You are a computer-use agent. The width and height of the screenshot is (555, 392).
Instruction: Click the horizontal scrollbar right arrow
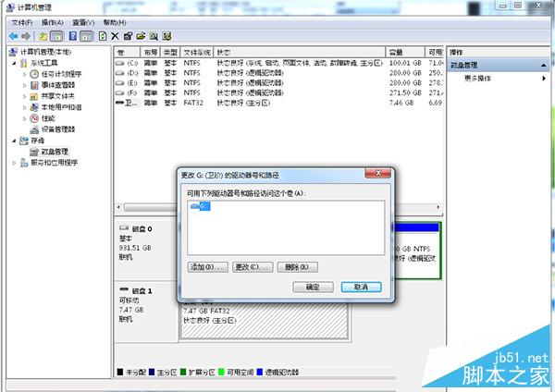(x=438, y=207)
